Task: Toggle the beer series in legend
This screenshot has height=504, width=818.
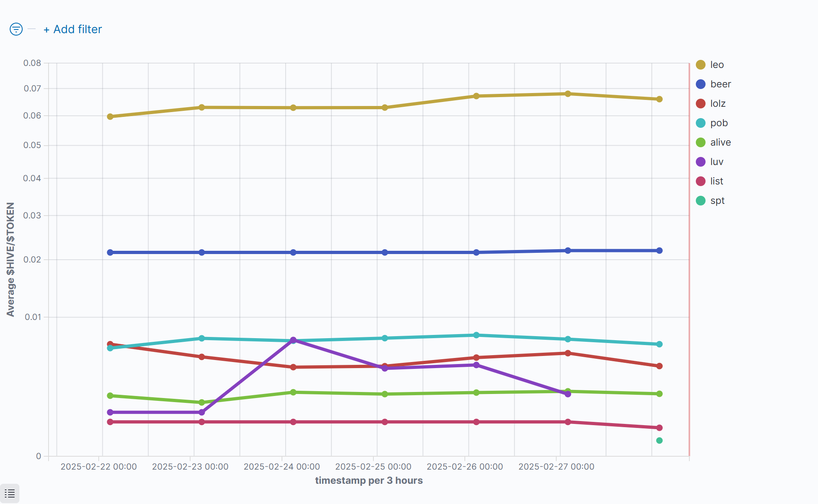Action: pos(720,84)
